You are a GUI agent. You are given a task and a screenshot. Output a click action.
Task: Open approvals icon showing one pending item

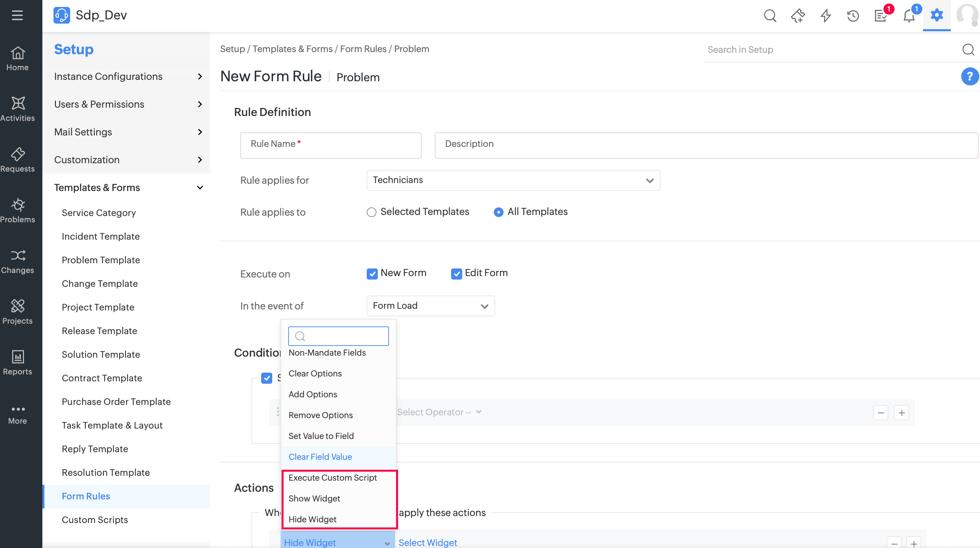[881, 16]
